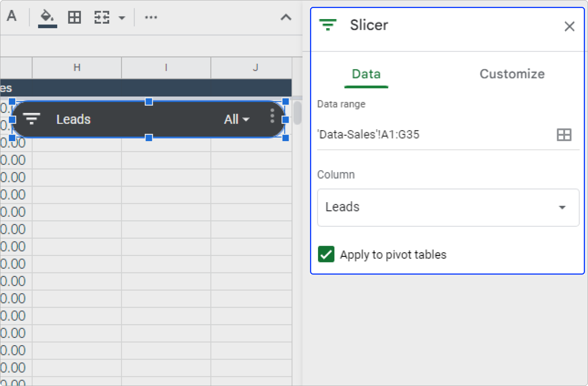This screenshot has height=386, width=588.
Task: Click the data range grid selector icon
Action: (x=564, y=134)
